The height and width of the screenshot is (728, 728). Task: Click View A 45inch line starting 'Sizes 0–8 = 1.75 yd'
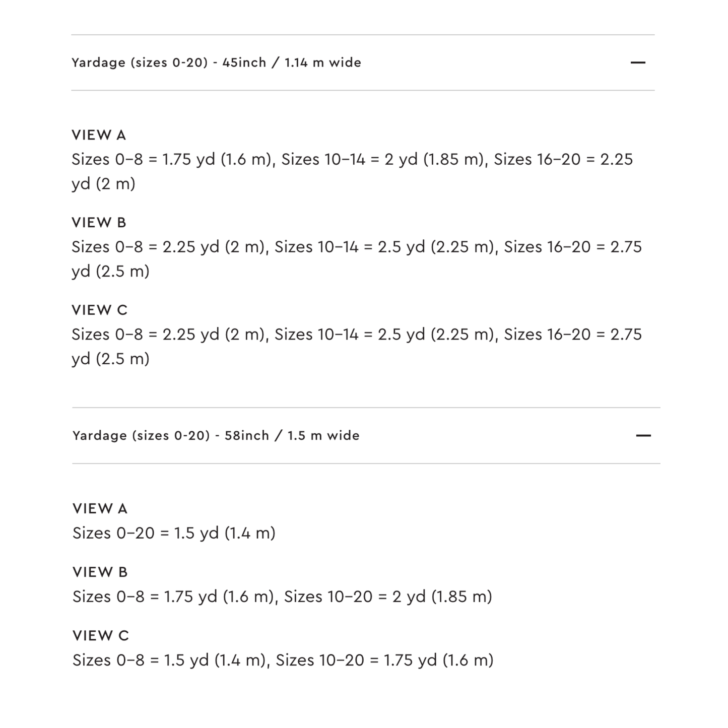pyautogui.click(x=352, y=159)
